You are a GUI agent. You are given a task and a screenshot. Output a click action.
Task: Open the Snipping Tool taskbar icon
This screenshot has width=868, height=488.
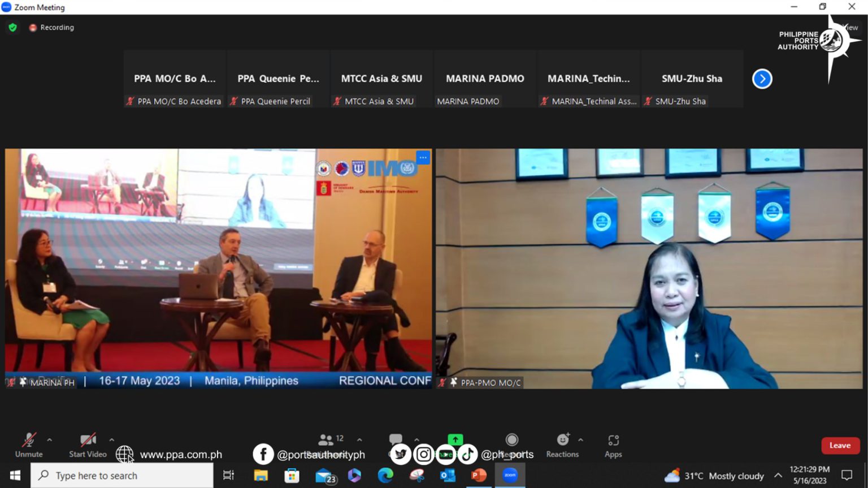point(416,476)
